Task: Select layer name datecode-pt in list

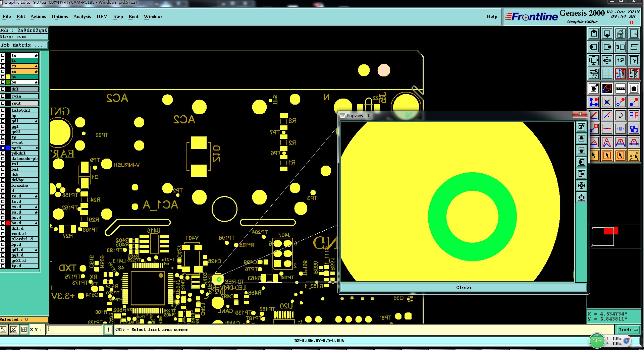Action: click(24, 159)
